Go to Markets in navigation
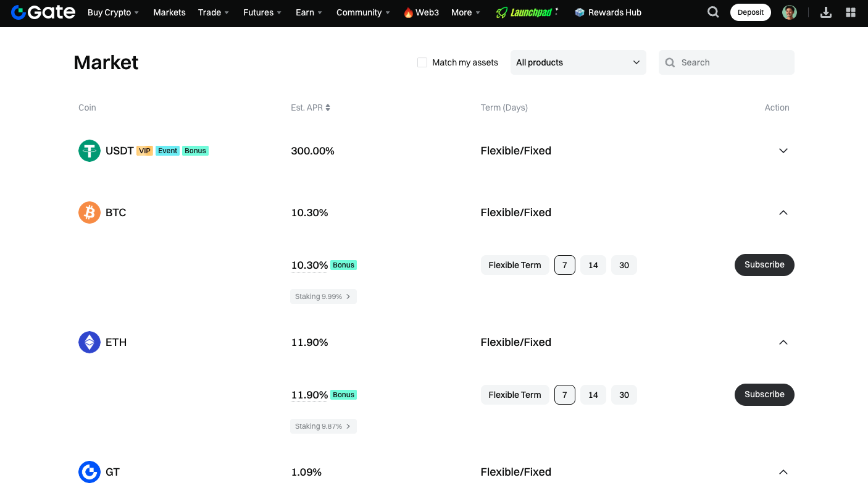Screen dimensions: 868x501 click(169, 12)
